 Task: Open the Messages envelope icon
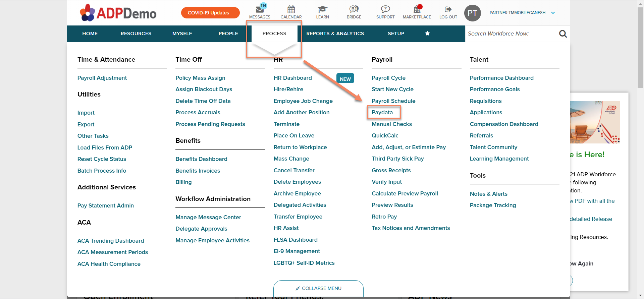click(260, 9)
